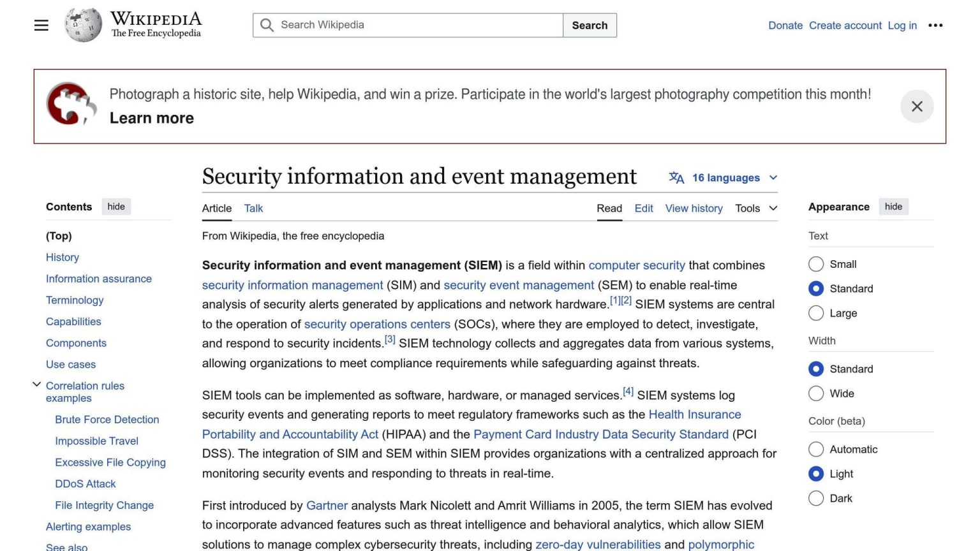Switch to the Talk tab

pos(253,209)
